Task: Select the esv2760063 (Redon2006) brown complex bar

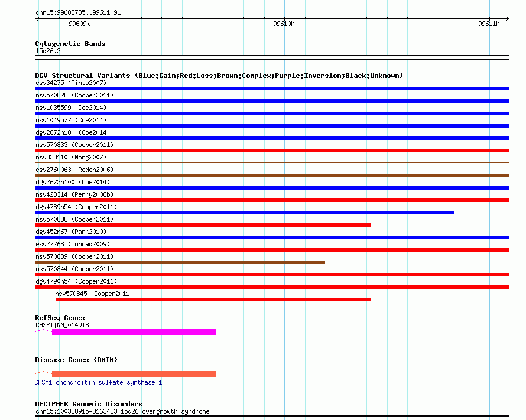Action: point(272,175)
